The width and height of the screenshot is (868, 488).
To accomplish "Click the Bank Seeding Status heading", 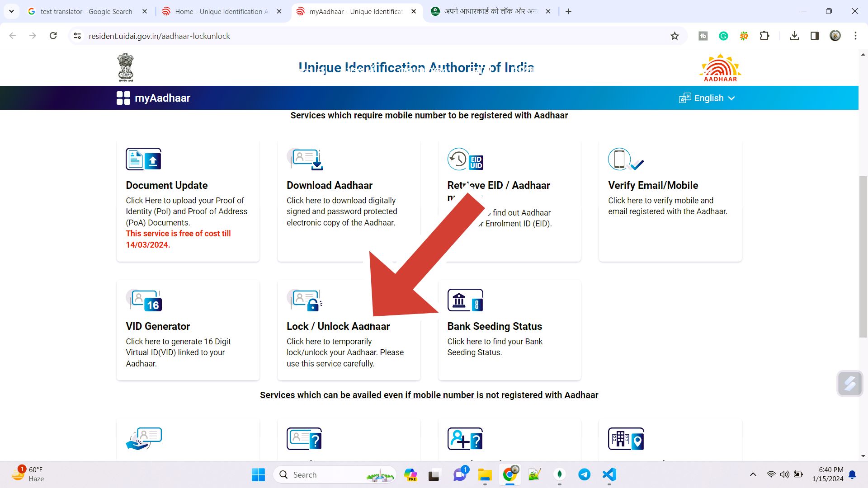I will point(495,326).
